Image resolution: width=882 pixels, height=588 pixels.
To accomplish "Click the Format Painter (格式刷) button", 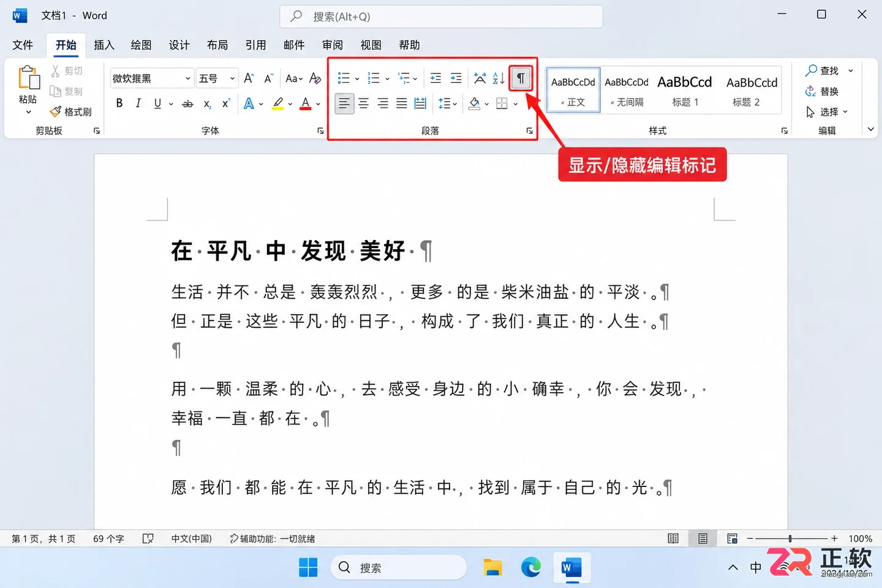I will pyautogui.click(x=71, y=111).
